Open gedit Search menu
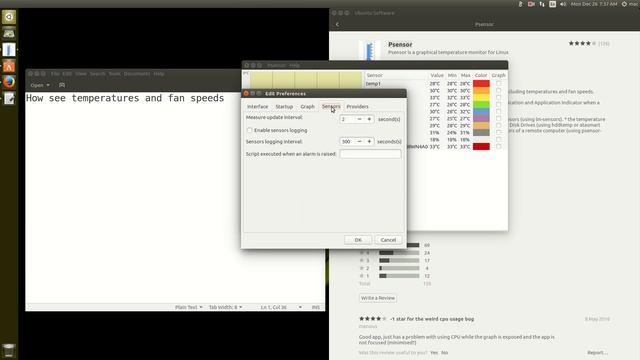The width and height of the screenshot is (640, 360). click(x=97, y=74)
